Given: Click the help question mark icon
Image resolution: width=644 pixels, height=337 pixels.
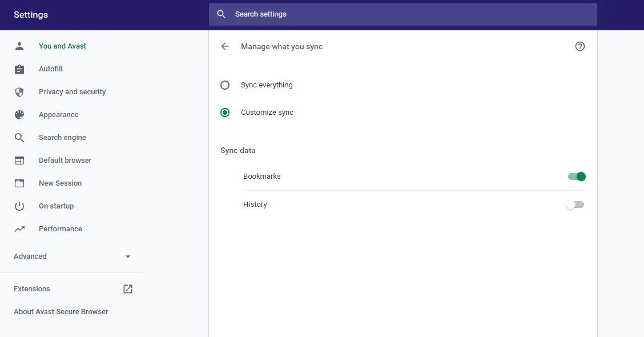Looking at the screenshot, I should 580,46.
